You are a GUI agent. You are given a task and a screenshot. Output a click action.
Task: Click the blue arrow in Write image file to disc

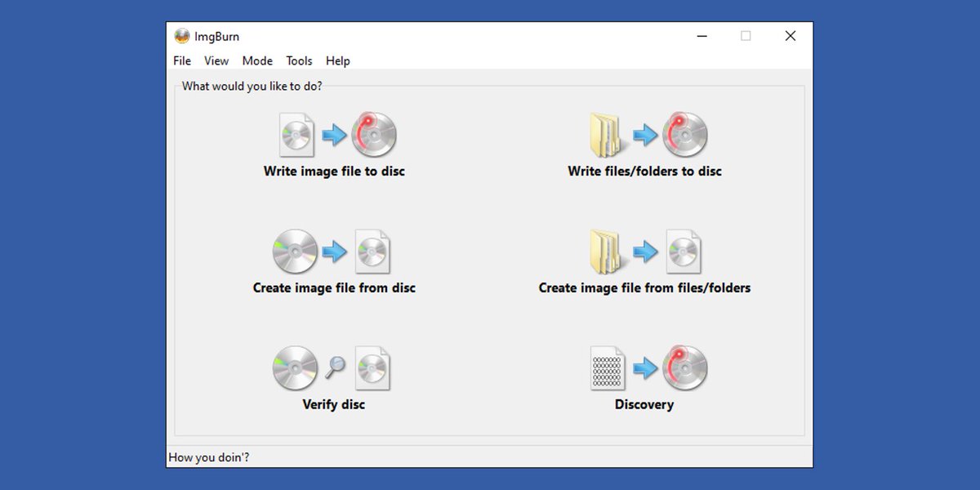[334, 135]
